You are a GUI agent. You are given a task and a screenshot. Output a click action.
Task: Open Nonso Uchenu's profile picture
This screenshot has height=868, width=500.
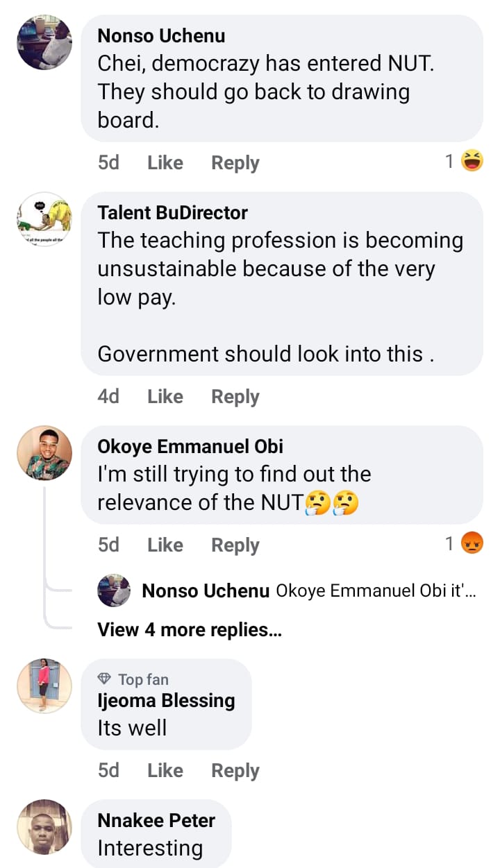point(44,43)
